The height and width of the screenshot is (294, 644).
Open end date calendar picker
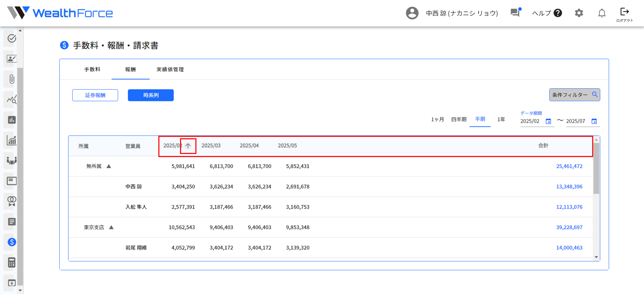pyautogui.click(x=594, y=121)
